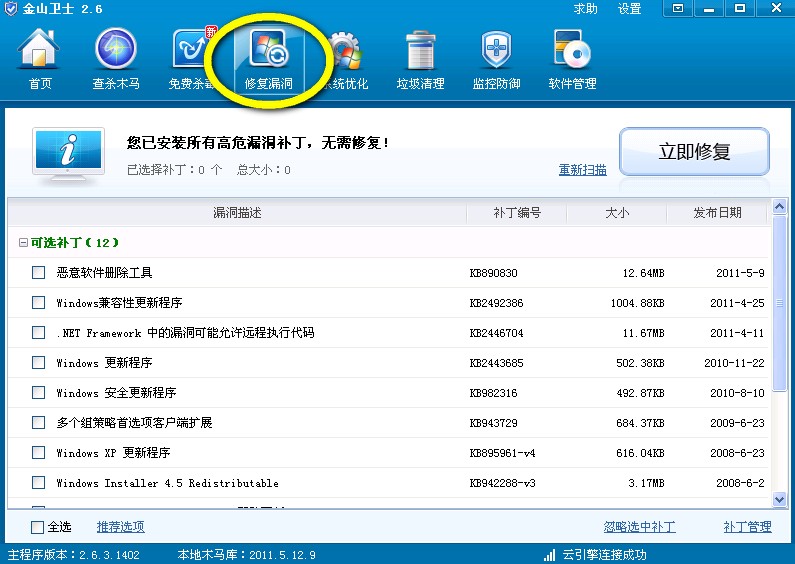Check the Windows XP 更新程序 checkbox
795x564 pixels.
point(39,452)
